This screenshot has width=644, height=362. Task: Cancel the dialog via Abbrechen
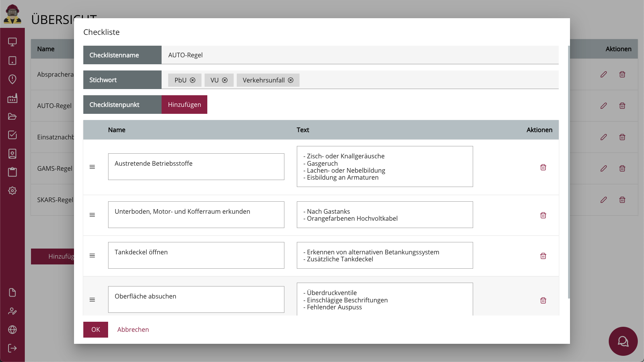133,329
